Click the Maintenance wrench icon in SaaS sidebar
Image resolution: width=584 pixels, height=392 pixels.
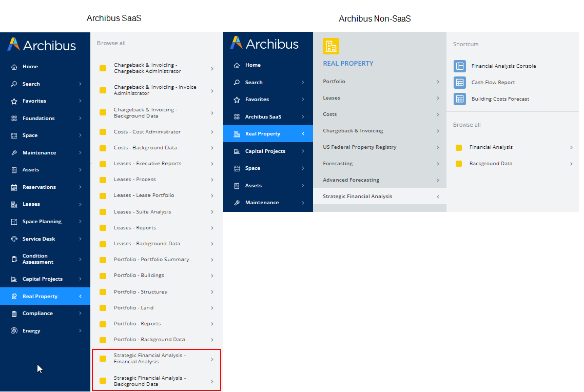[x=14, y=152]
